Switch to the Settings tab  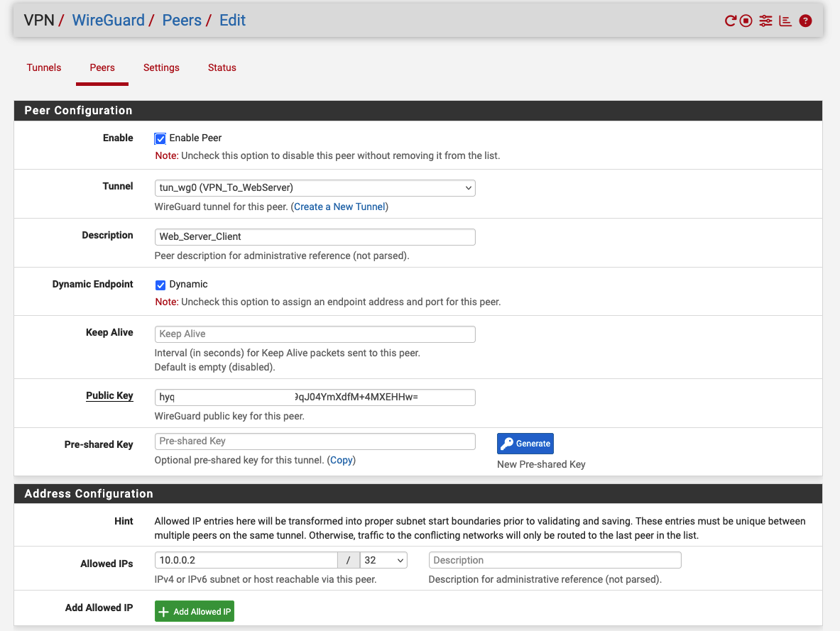point(161,68)
